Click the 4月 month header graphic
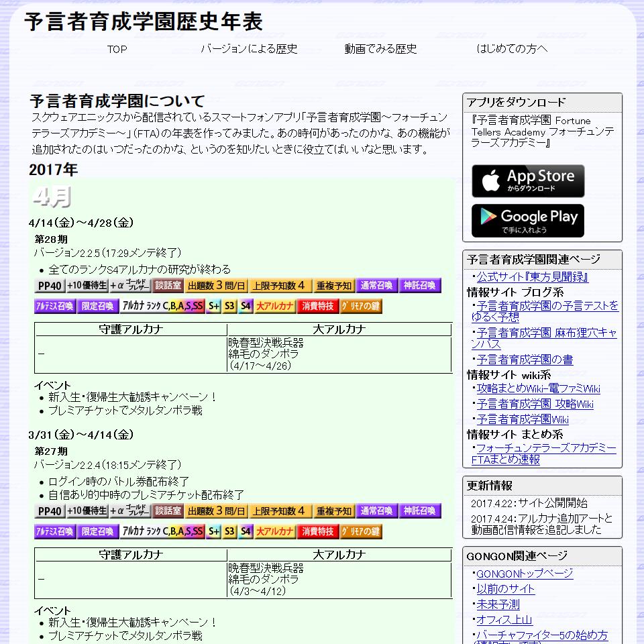The image size is (644, 644). pyautogui.click(x=52, y=197)
